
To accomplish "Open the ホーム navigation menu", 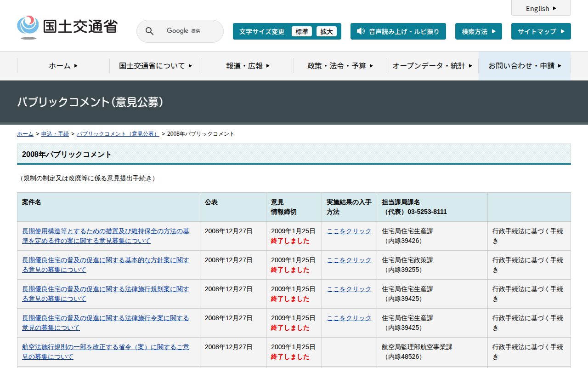I will [63, 66].
